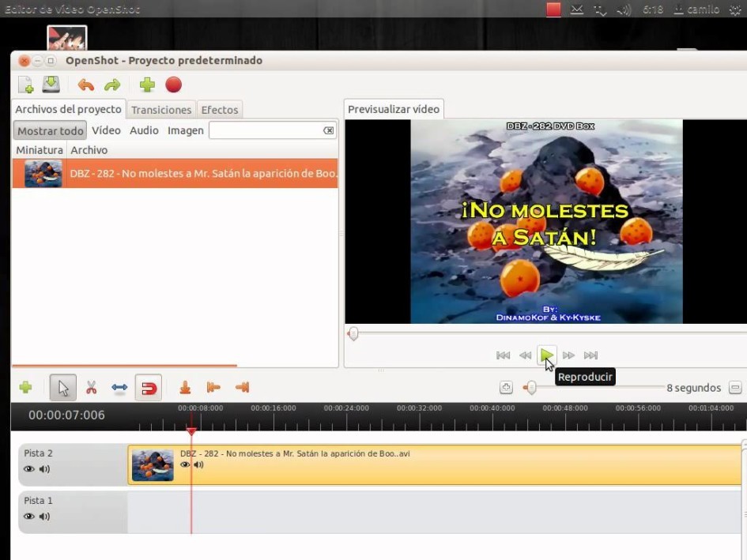Select the Resize arrows tool

tap(119, 387)
